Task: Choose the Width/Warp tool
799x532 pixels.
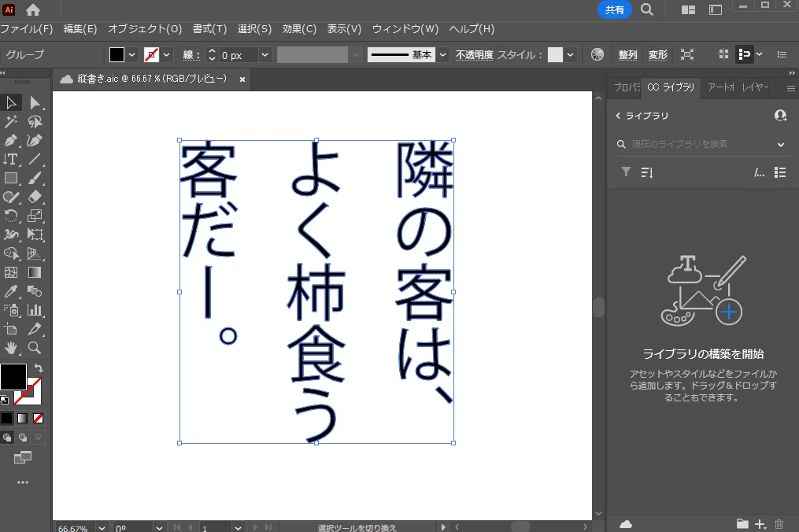Action: click(x=11, y=235)
